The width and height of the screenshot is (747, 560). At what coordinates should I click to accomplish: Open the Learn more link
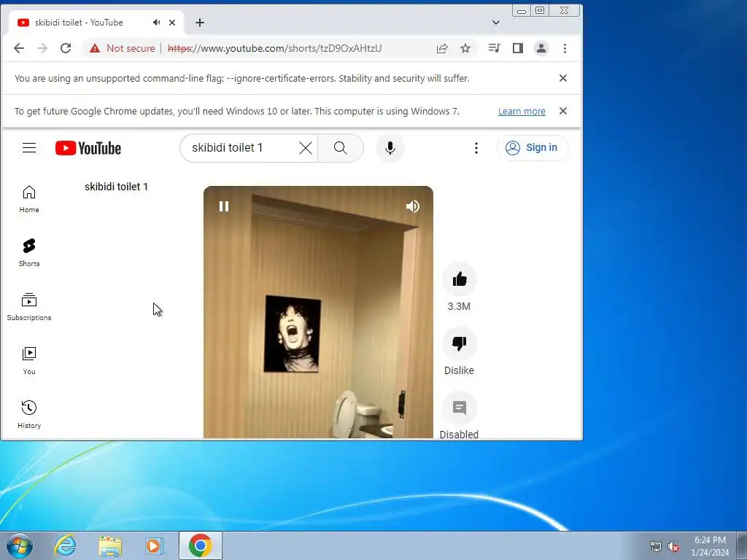click(522, 111)
